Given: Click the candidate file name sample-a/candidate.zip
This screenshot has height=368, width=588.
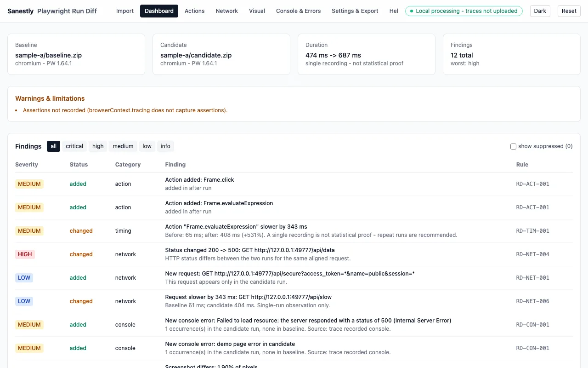Looking at the screenshot, I should click(196, 55).
